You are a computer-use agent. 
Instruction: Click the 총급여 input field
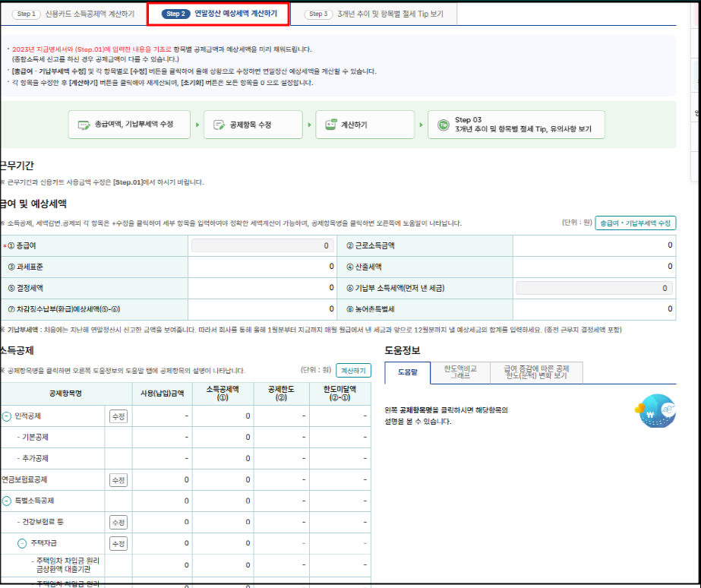tap(263, 245)
